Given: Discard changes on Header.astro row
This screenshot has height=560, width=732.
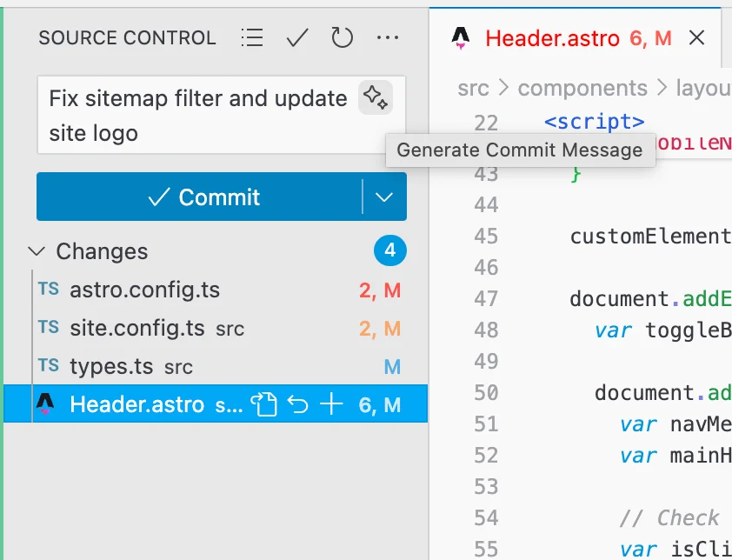Looking at the screenshot, I should [298, 404].
